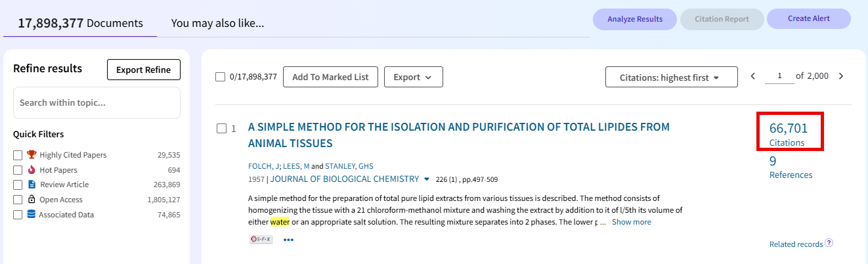Go to next results page arrow

click(841, 76)
